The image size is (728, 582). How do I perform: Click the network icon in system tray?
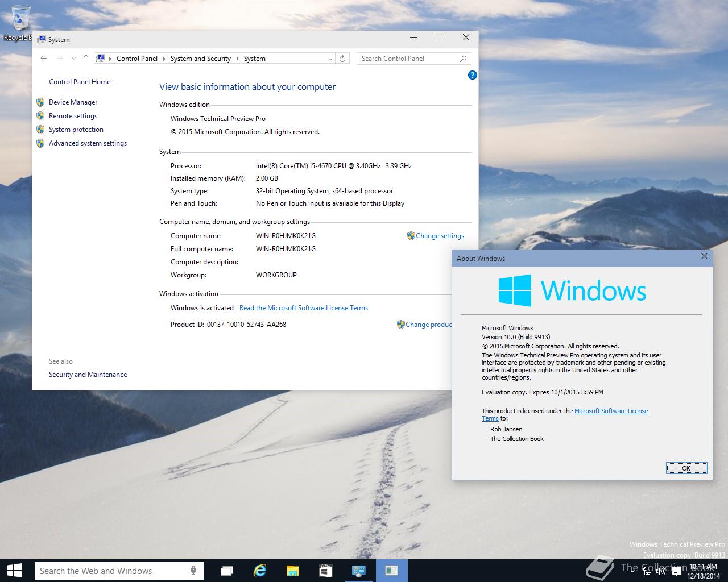coord(647,571)
